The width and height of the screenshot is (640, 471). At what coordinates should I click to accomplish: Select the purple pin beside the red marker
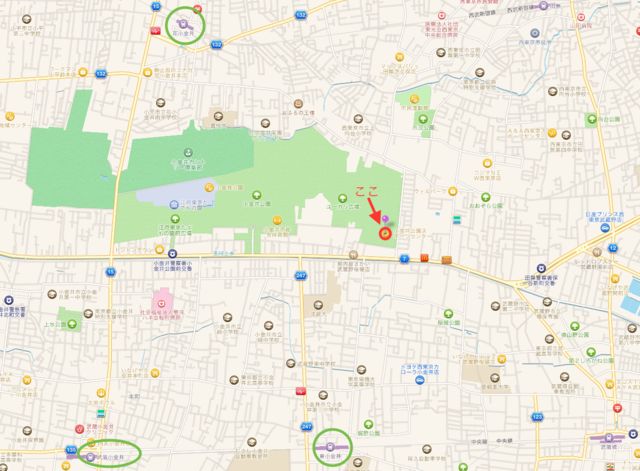pyautogui.click(x=387, y=218)
